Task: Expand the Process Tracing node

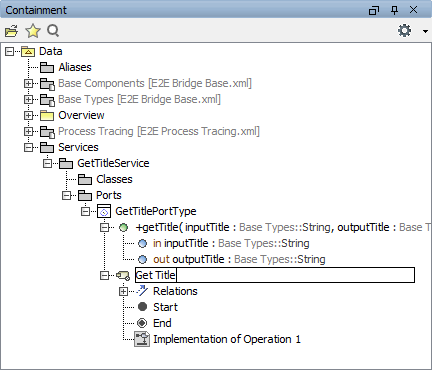Action: pyautogui.click(x=29, y=131)
